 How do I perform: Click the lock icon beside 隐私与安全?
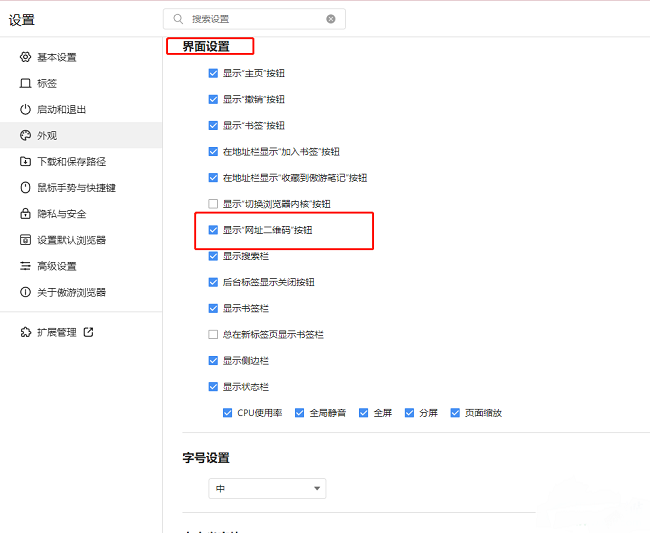point(25,213)
